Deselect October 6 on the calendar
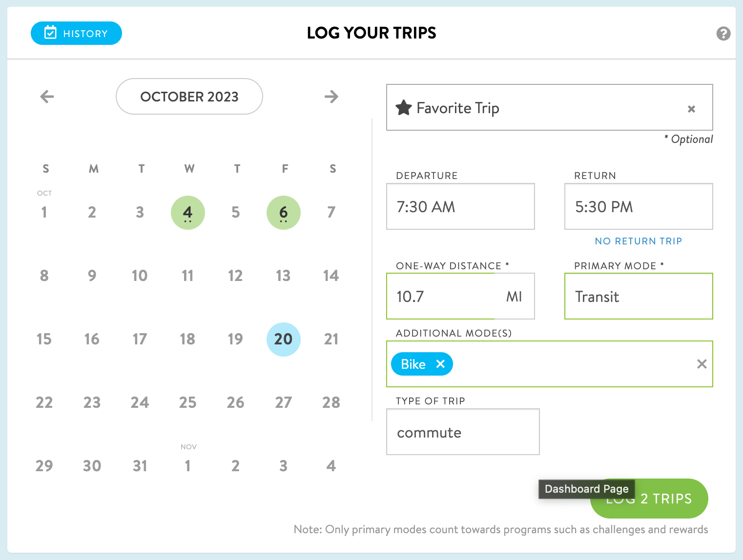Image resolution: width=743 pixels, height=560 pixels. point(284,213)
